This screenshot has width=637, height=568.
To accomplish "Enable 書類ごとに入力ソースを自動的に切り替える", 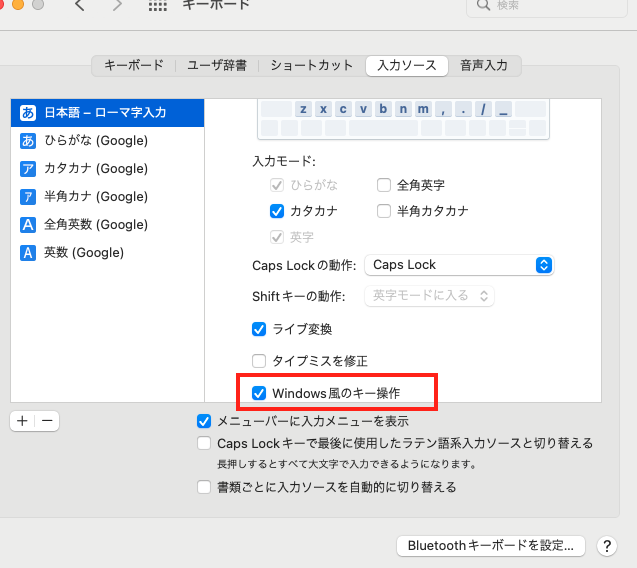I will (204, 487).
